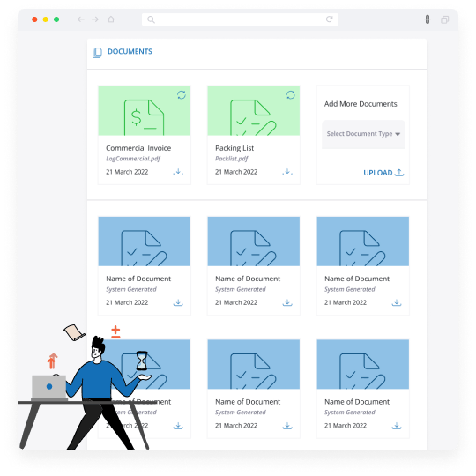Screen dimensions: 476x476
Task: Click the green window maximize dot
Action: (56, 19)
